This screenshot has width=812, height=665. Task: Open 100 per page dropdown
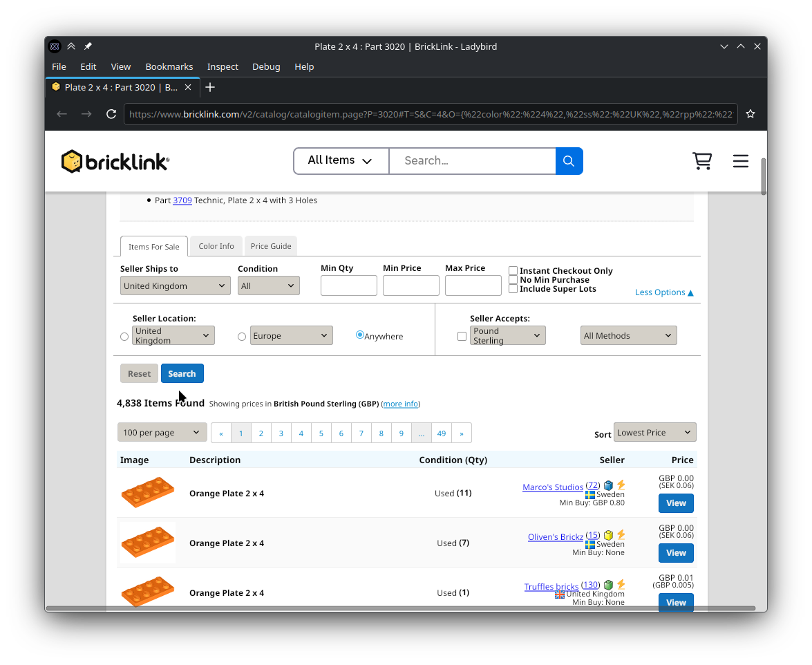coord(162,433)
